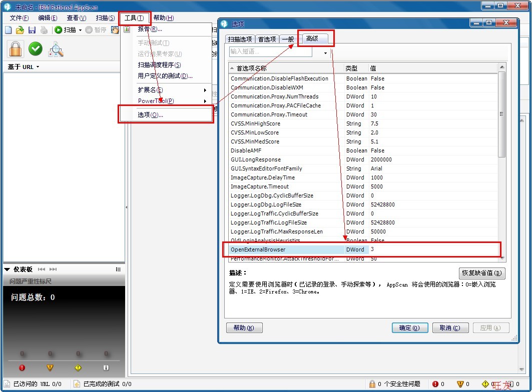Select the GUI.SyntaxEditorFontFamily row
This screenshot has height=392, width=532.
(x=363, y=168)
